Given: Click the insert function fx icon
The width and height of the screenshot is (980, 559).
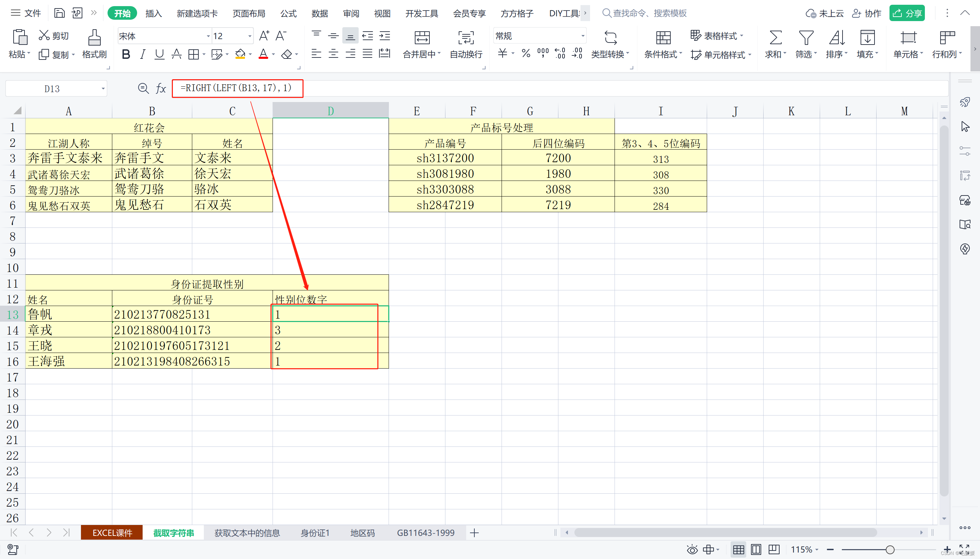Looking at the screenshot, I should pos(161,89).
